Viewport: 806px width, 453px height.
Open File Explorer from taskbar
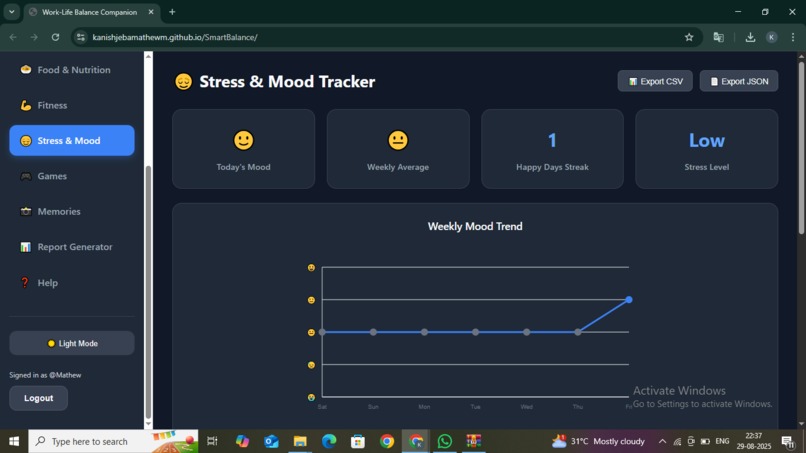(300, 441)
